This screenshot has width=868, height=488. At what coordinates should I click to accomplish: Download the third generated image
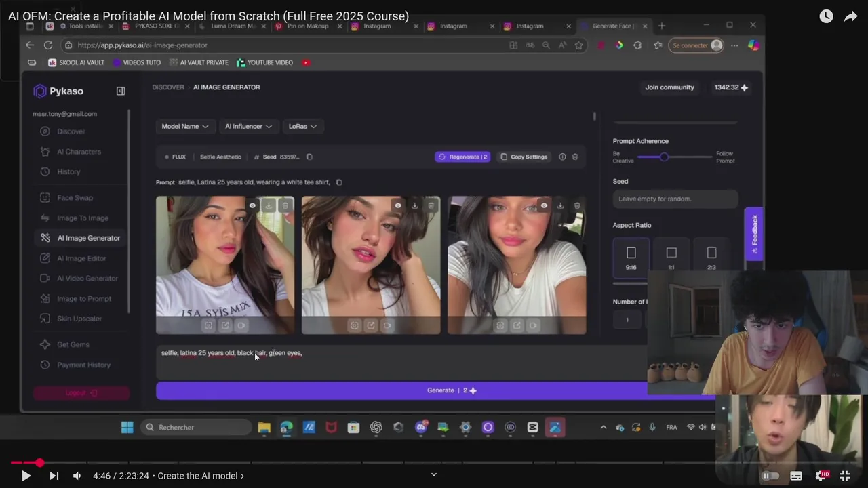click(x=560, y=205)
